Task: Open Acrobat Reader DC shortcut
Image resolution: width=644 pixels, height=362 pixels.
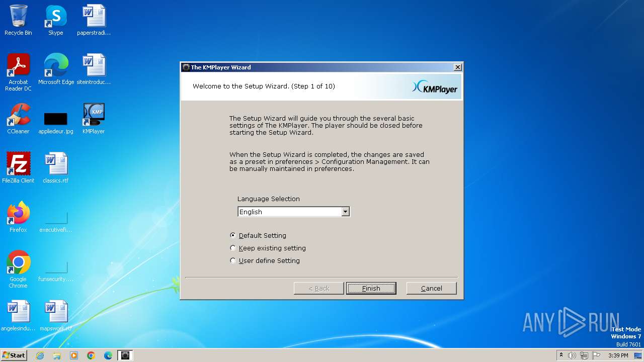Action: pos(18,72)
